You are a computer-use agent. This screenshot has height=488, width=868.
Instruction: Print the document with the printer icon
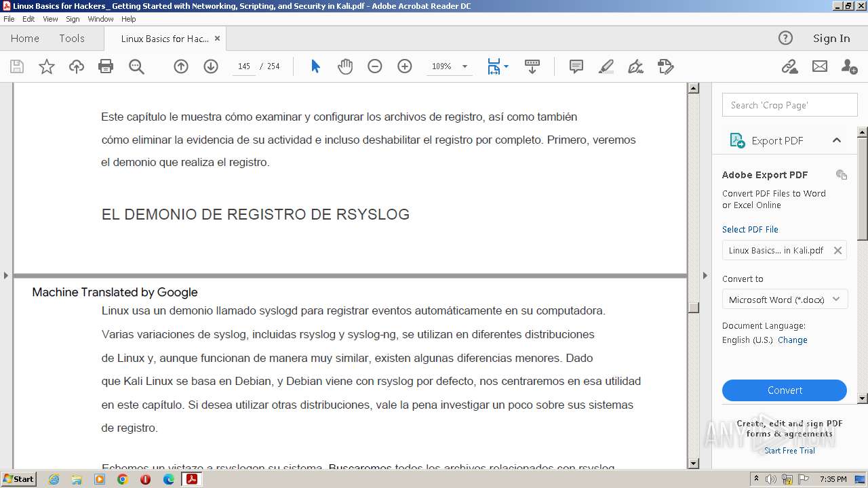click(106, 66)
